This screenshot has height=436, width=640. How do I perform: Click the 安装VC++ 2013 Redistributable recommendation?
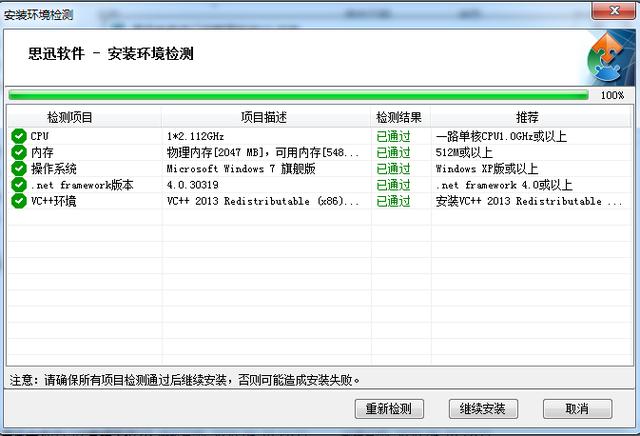tap(529, 201)
